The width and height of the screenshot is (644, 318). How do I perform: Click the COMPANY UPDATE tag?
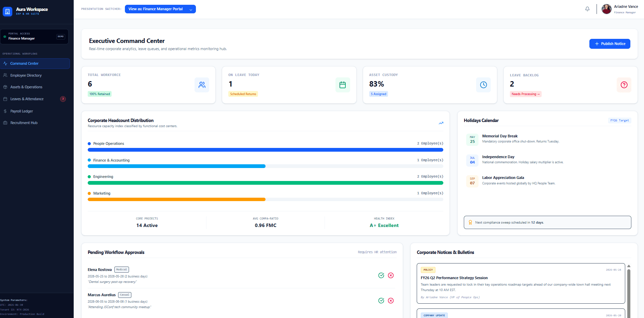[x=434, y=316]
